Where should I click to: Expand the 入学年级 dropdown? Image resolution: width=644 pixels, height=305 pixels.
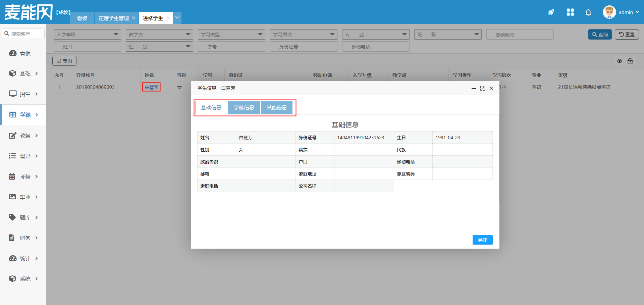(x=87, y=35)
